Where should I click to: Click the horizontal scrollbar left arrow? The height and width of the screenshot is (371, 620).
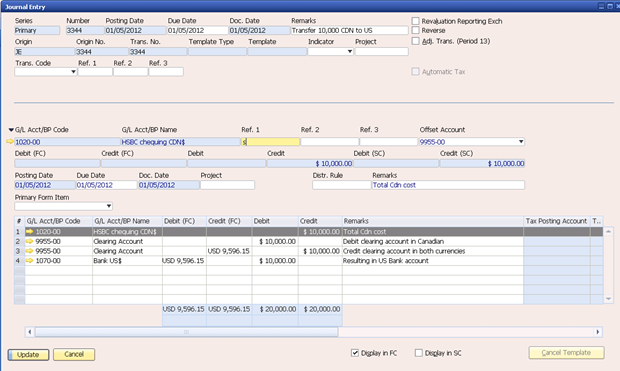pos(30,332)
